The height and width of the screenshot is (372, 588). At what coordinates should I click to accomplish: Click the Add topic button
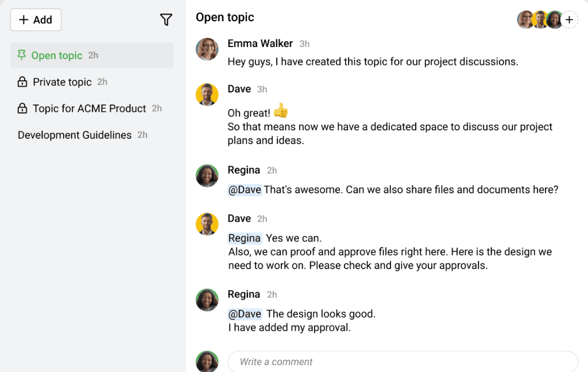point(36,20)
